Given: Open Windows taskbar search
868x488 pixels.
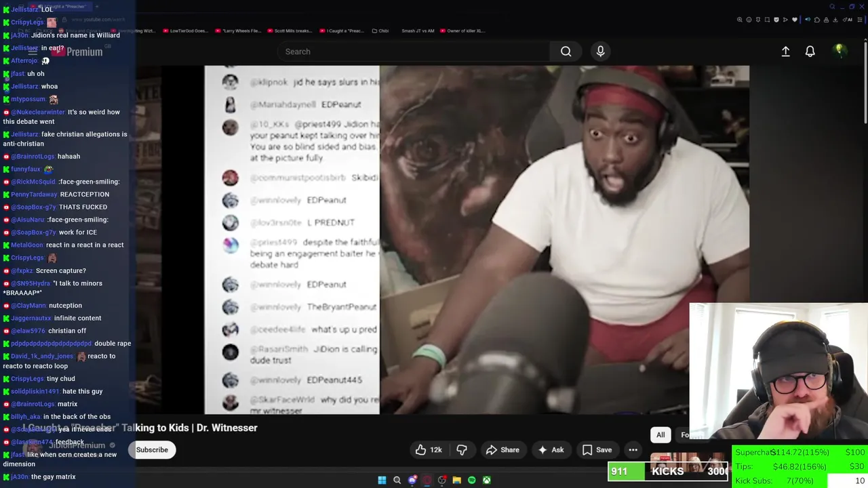Looking at the screenshot, I should pos(397,480).
